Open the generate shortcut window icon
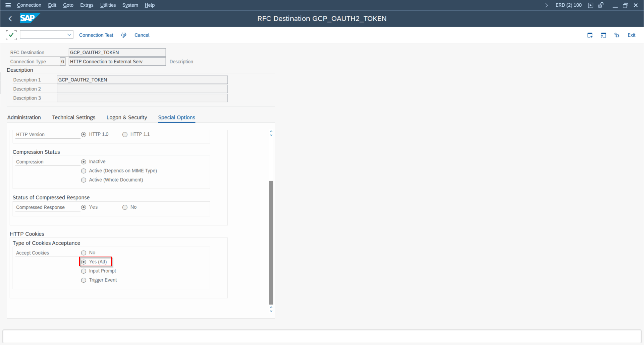This screenshot has width=644, height=345. 603,35
